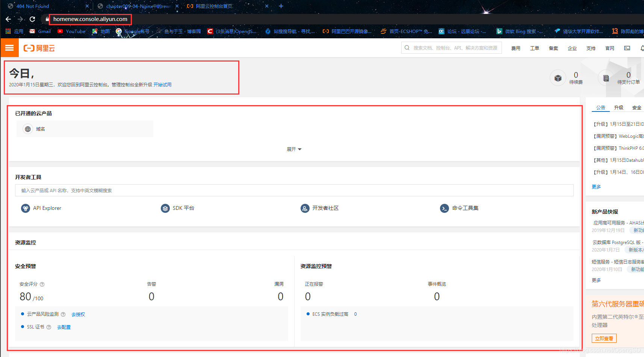Click the 待支付订单 document icon
644x357 pixels.
coord(606,78)
